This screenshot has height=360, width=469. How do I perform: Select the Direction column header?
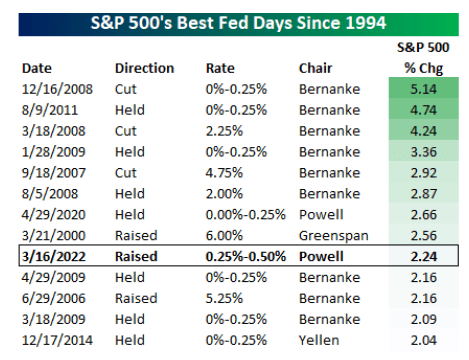(144, 68)
